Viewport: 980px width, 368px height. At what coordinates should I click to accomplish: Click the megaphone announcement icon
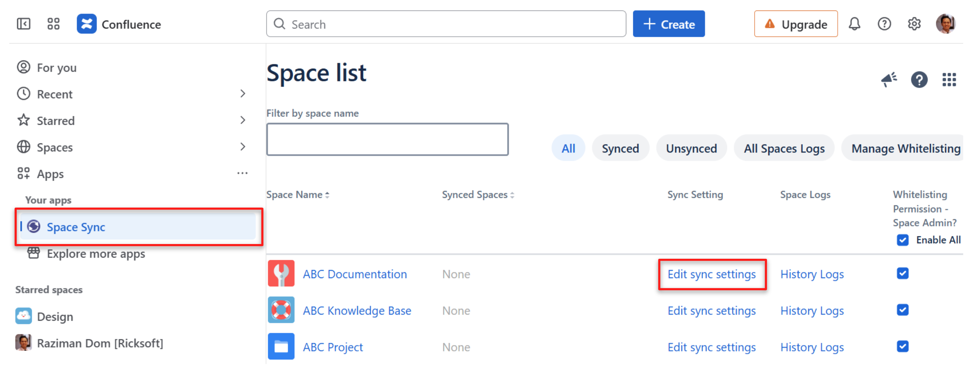(x=888, y=80)
